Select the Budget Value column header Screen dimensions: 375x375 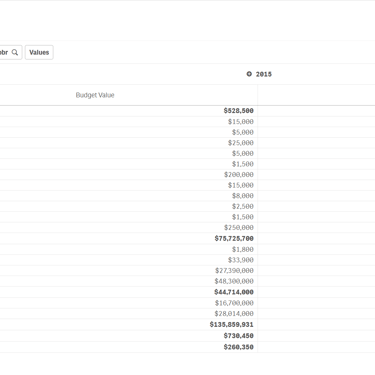[x=95, y=95]
